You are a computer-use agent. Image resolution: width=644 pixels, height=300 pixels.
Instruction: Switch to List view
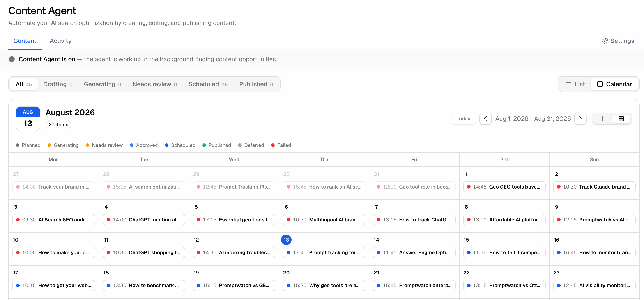coord(575,84)
